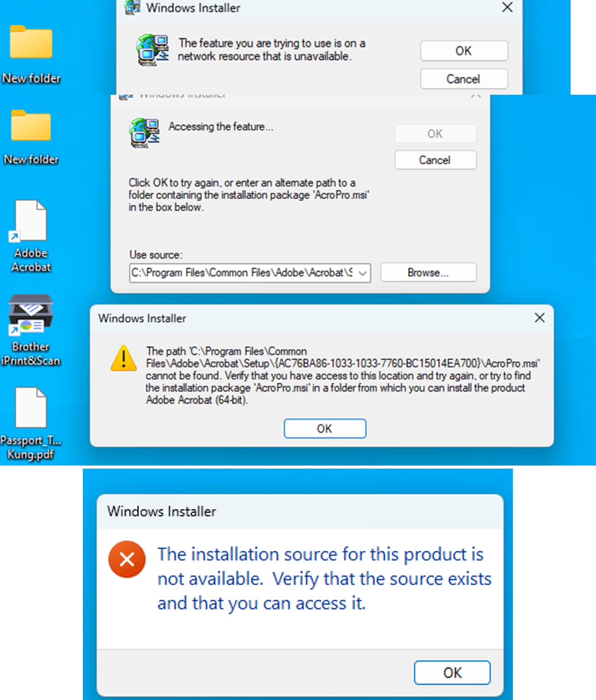The image size is (596, 700).
Task: Click the Windows Installer title bar icon
Action: [x=132, y=7]
